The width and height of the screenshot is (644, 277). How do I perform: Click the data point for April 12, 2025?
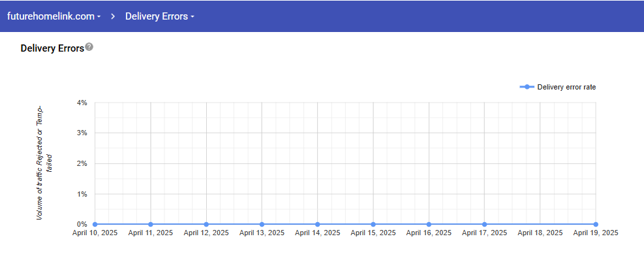206,224
